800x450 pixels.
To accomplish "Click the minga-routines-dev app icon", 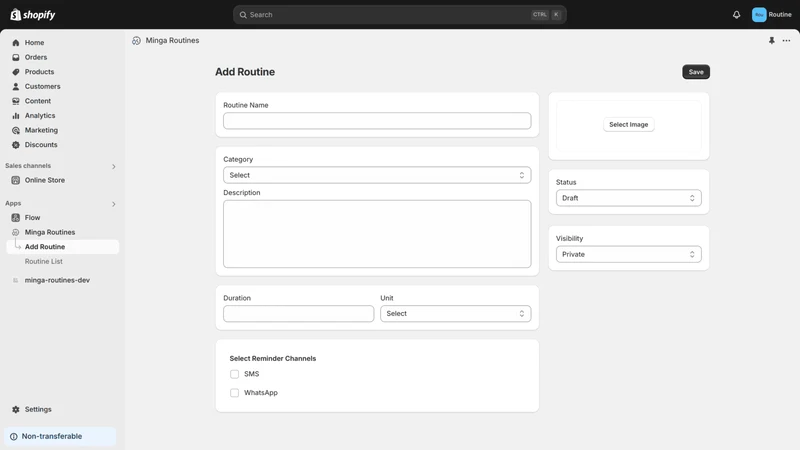I will point(16,280).
